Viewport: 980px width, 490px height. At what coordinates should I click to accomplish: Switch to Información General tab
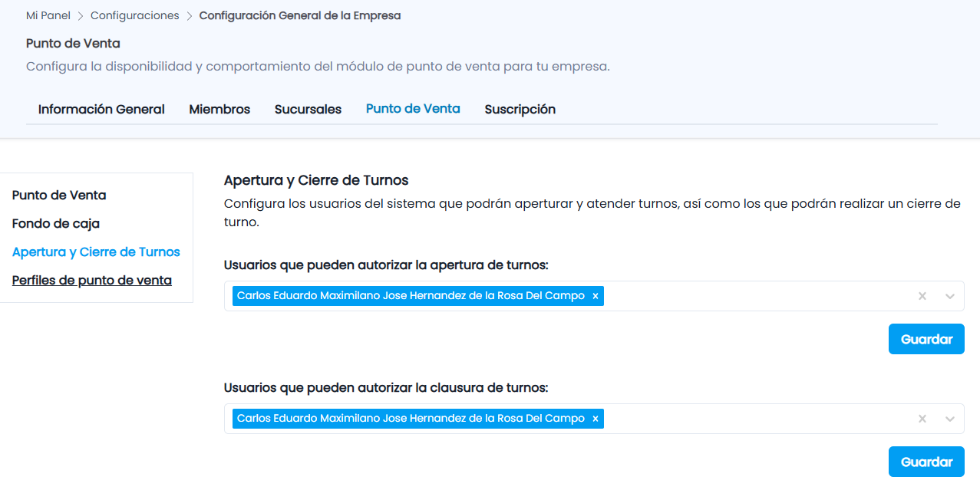pos(101,109)
